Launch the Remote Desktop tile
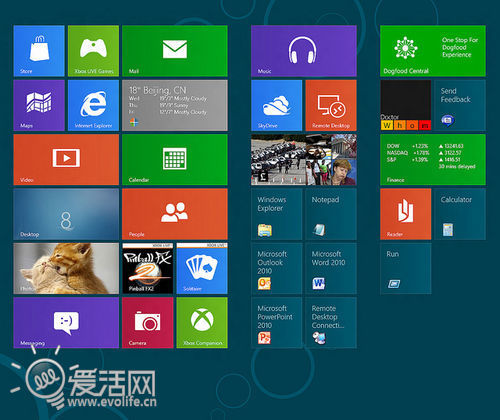The height and width of the screenshot is (420, 500). coord(331,105)
